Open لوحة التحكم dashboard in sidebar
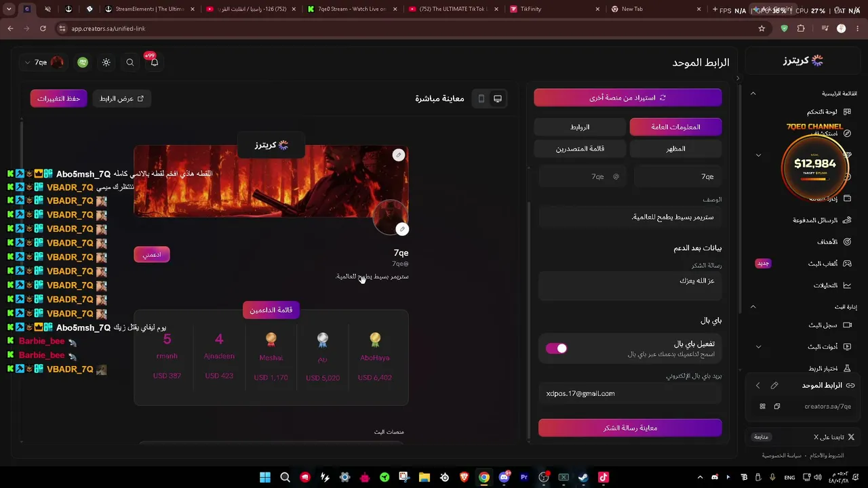Image resolution: width=868 pixels, height=488 pixels. pos(829,112)
